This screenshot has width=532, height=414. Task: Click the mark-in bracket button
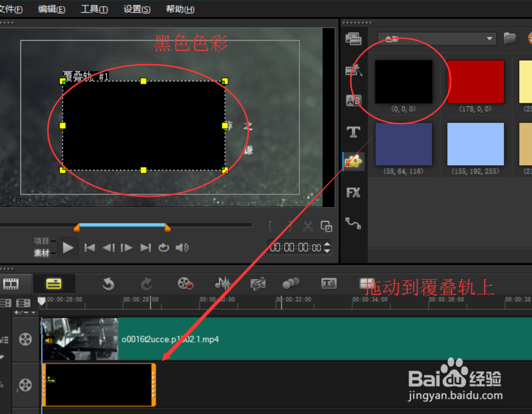click(271, 226)
